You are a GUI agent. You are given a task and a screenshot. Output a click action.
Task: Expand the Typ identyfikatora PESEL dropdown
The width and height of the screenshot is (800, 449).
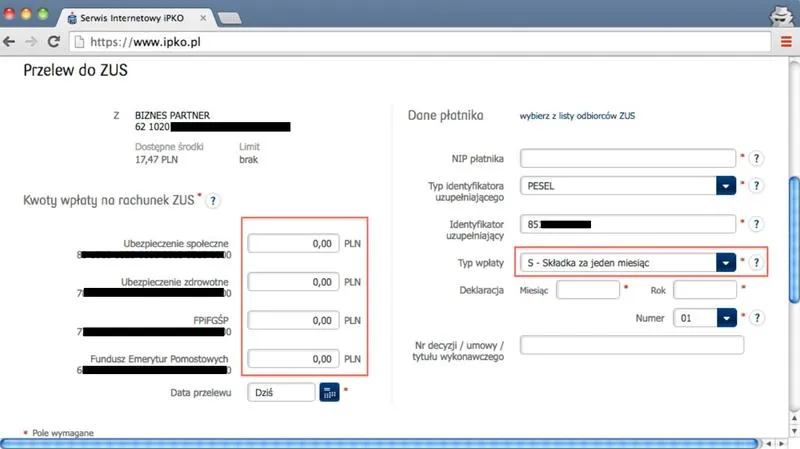click(726, 186)
